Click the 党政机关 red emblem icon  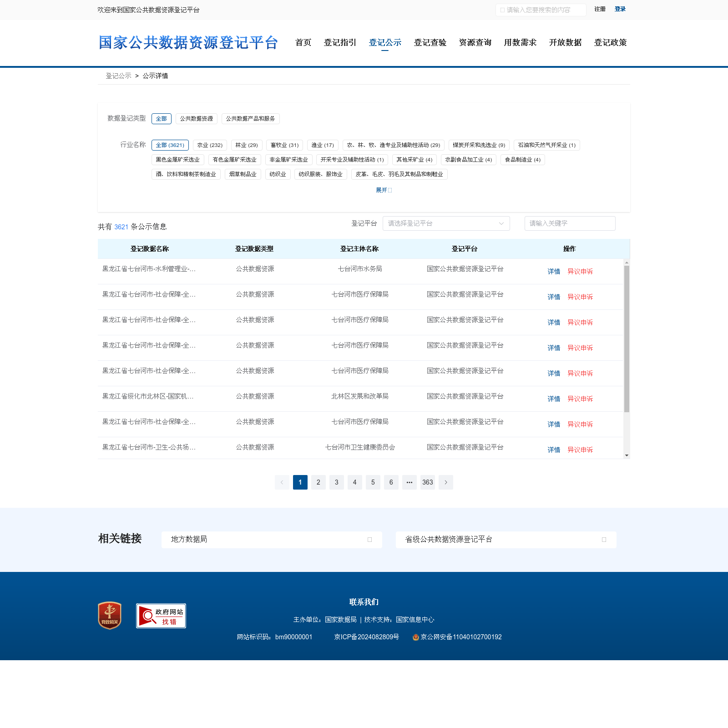110,615
